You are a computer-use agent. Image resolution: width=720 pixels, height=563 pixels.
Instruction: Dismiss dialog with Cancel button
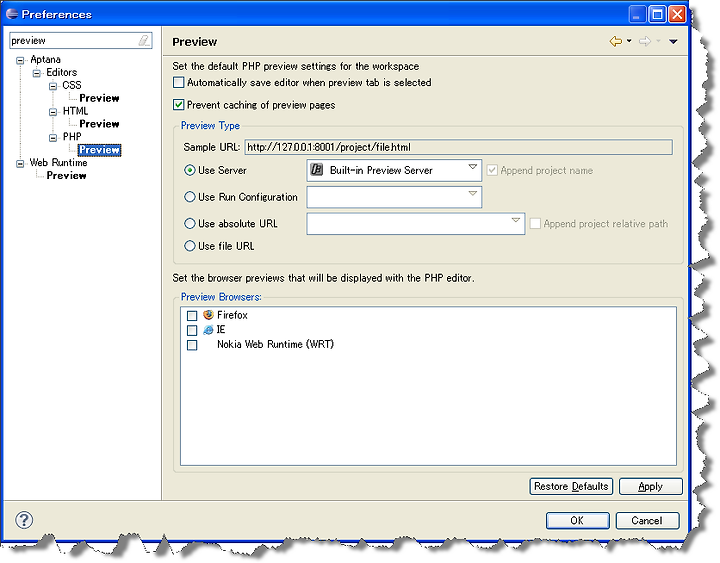coord(647,520)
